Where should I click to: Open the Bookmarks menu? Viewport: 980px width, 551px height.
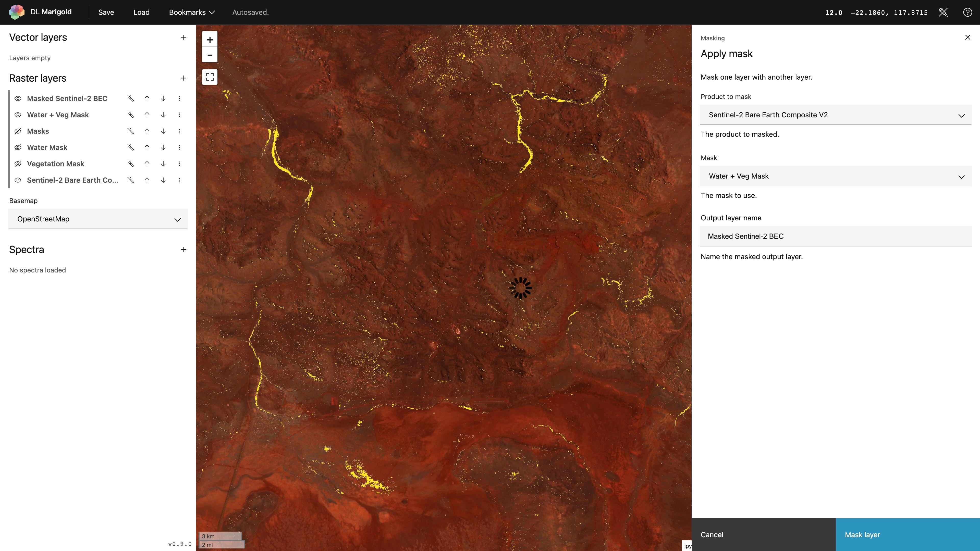coord(192,12)
